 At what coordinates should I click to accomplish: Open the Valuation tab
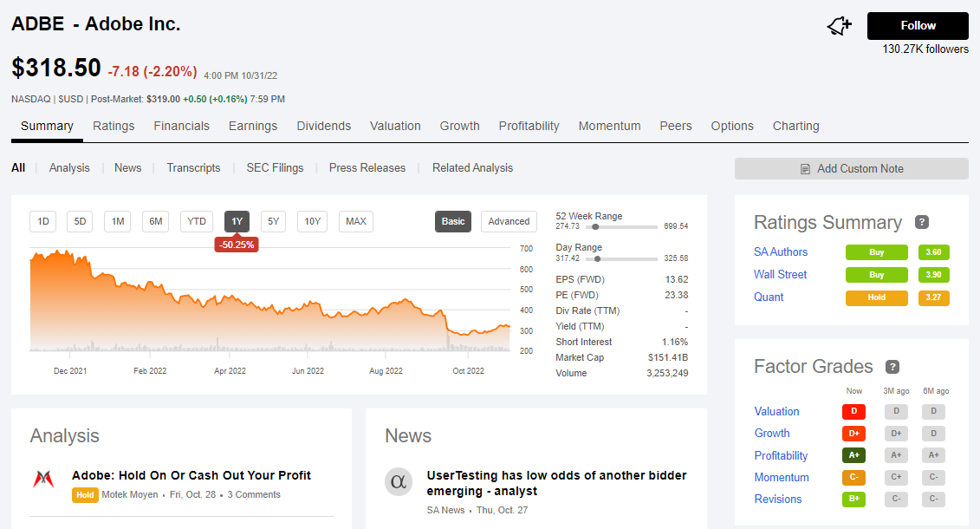[x=395, y=126]
